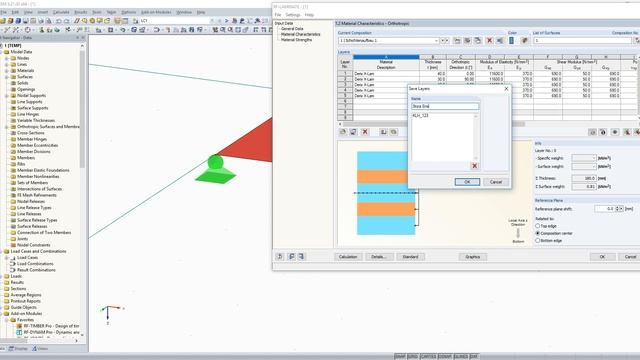Select the Composition center radio button
This screenshot has height=360, width=640.
click(538, 233)
